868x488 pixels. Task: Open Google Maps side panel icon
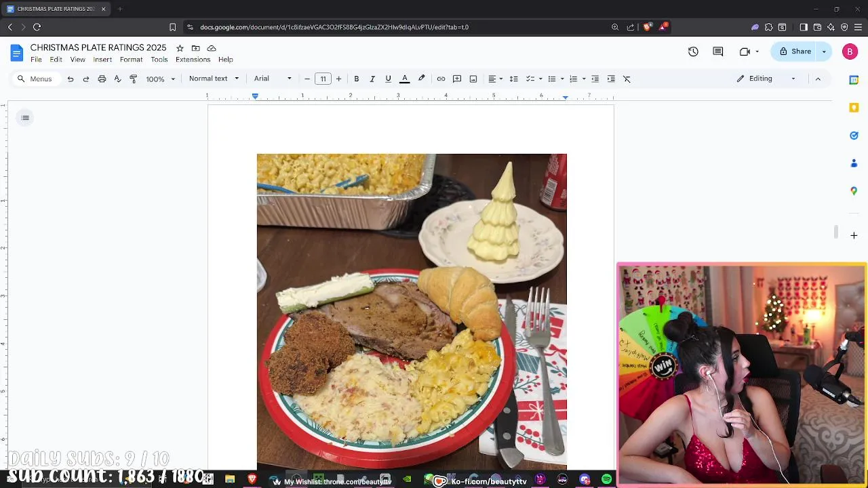click(854, 191)
